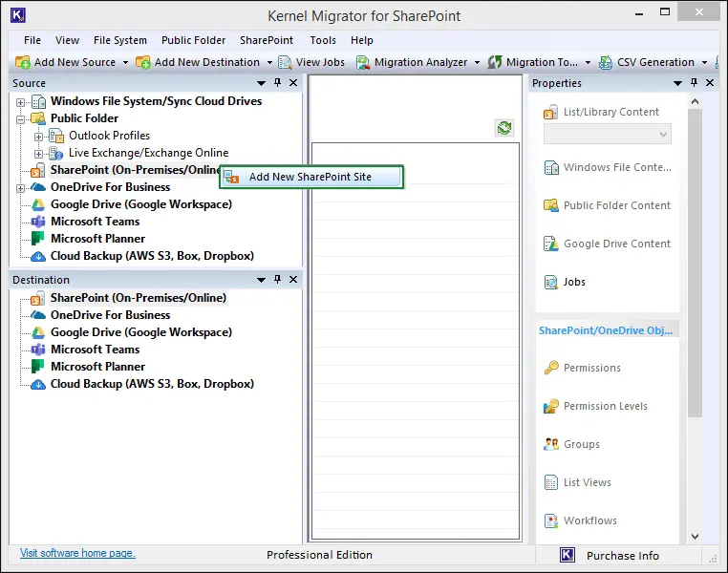Viewport: 728px width, 573px height.
Task: Click the Migration Analyzer toolbar icon
Action: point(364,62)
